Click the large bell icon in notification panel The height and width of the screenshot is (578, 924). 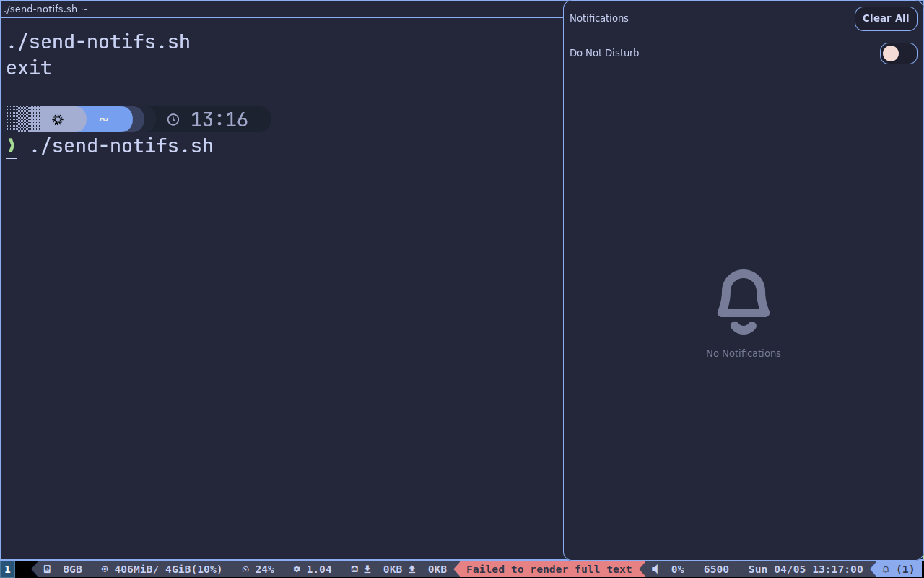[x=744, y=302]
